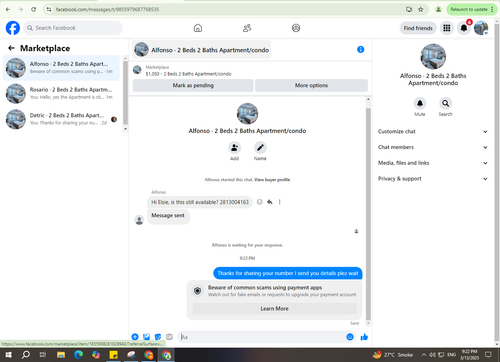Viewport: 500px width, 362px height.
Task: Click Relaunch to update button
Action: (472, 9)
